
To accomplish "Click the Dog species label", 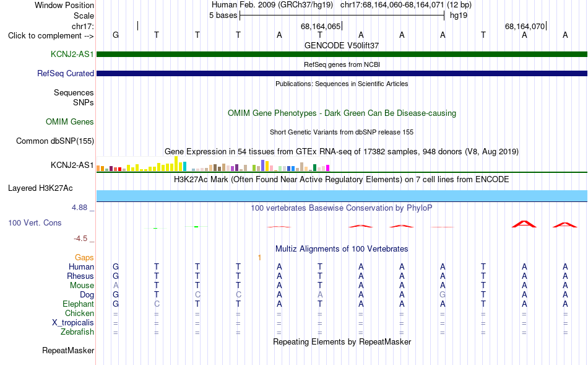I will pos(87,295).
